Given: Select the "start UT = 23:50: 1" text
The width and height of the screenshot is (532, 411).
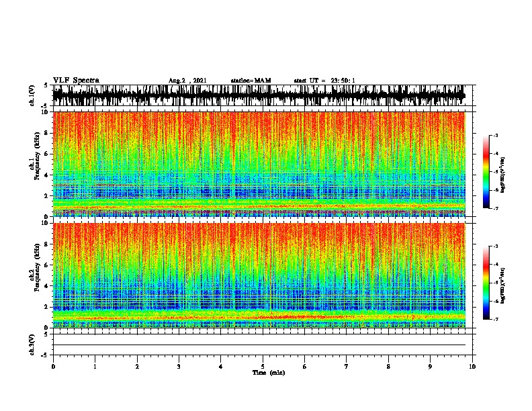Looking at the screenshot, I should pos(324,81).
